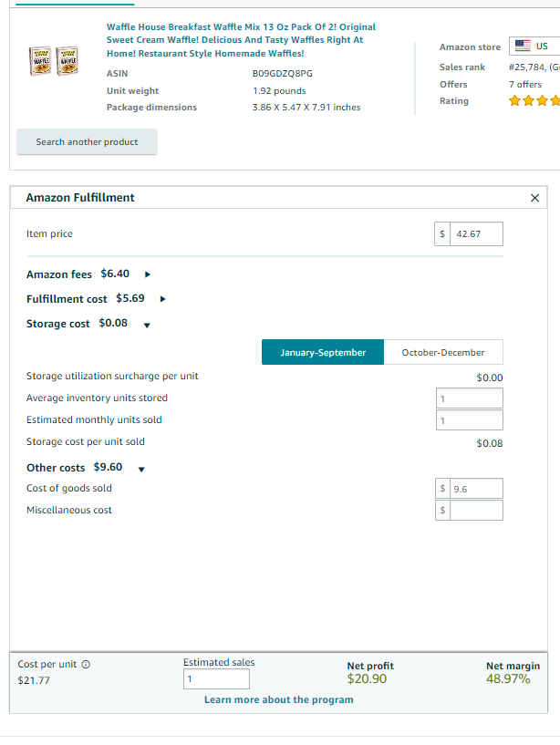This screenshot has height=745, width=560.
Task: Edit the Item price field
Action: [x=476, y=233]
